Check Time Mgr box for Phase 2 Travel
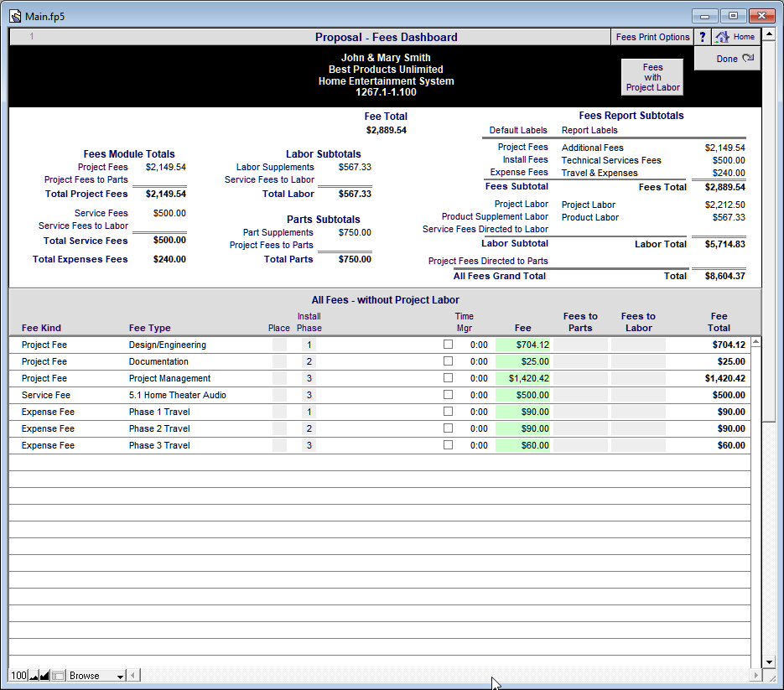This screenshot has height=690, width=784. 448,428
